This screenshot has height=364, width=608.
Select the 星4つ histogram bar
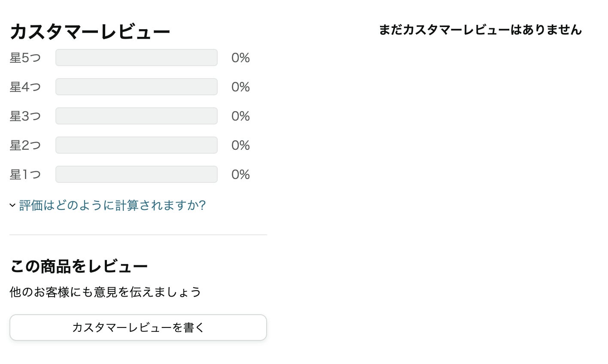point(137,87)
